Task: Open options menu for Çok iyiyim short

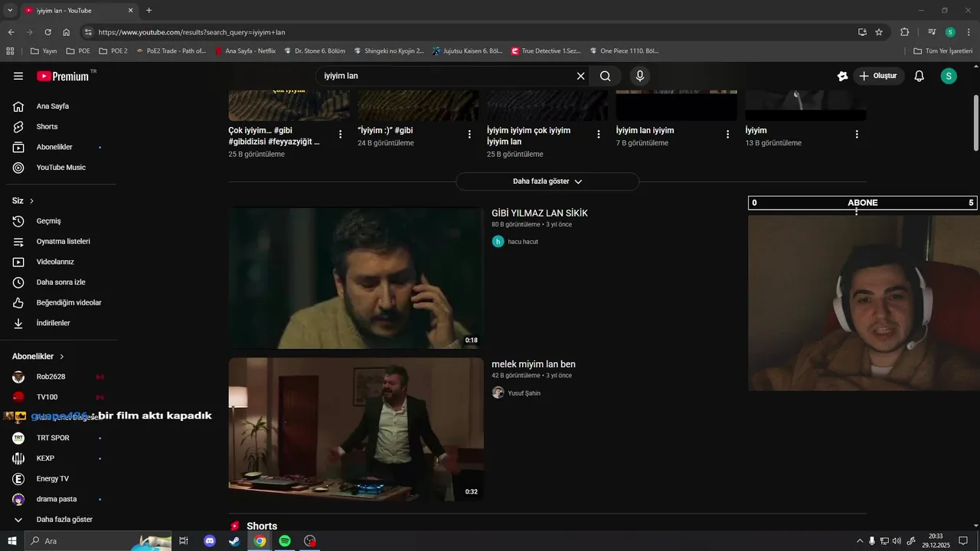Action: (340, 134)
